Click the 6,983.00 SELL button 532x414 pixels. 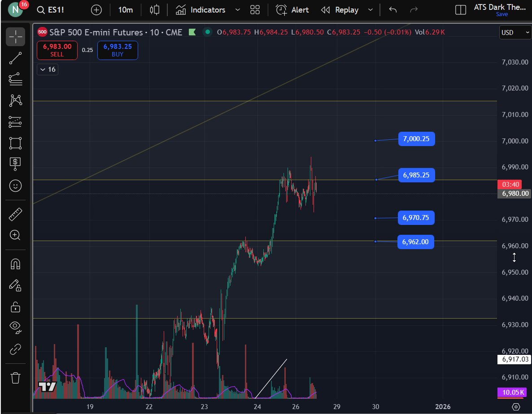(57, 50)
